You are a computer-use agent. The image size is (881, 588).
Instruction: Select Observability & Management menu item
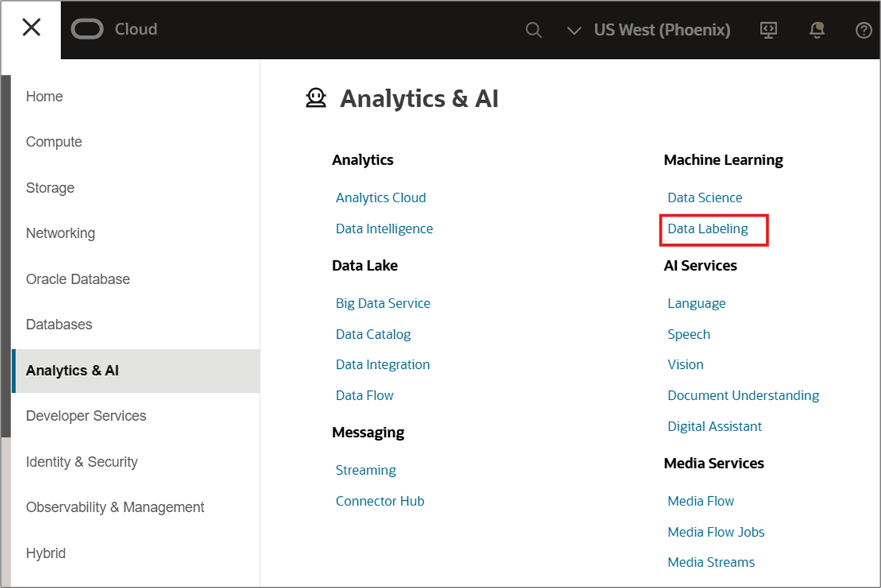coord(115,507)
